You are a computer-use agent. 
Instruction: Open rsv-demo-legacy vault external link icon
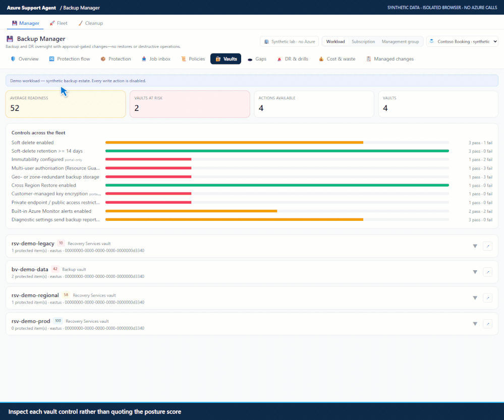point(488,246)
